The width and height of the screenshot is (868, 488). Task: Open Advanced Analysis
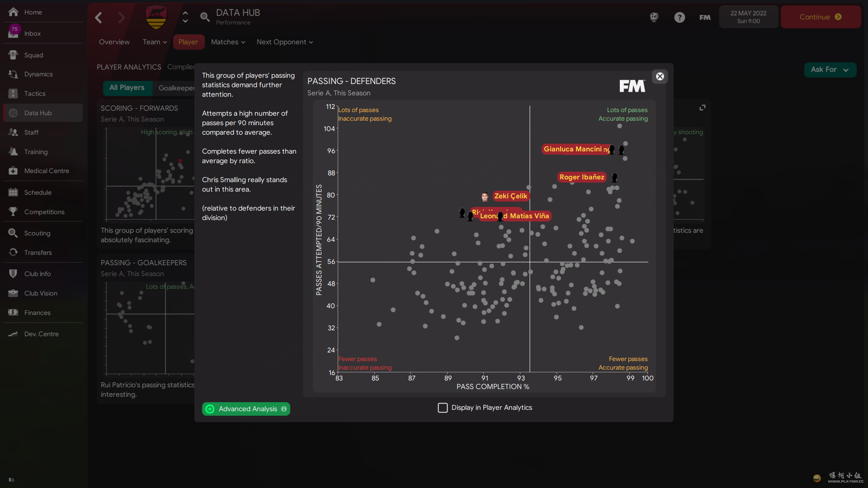pyautogui.click(x=246, y=409)
